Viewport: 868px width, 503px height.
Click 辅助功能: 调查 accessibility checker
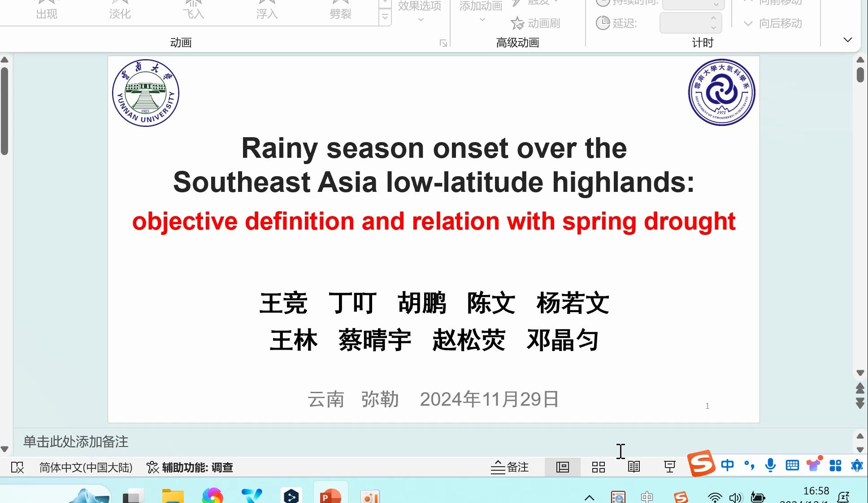pos(190,468)
